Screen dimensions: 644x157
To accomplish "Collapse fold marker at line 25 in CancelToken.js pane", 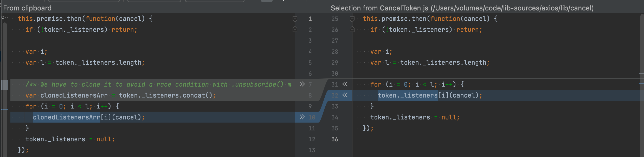I will (x=352, y=19).
